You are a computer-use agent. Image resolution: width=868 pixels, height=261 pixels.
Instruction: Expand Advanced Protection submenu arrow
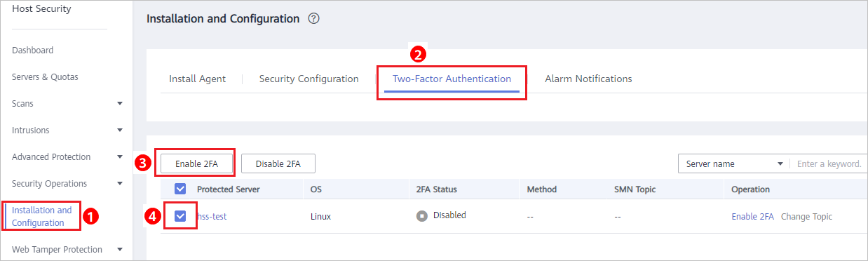(120, 157)
